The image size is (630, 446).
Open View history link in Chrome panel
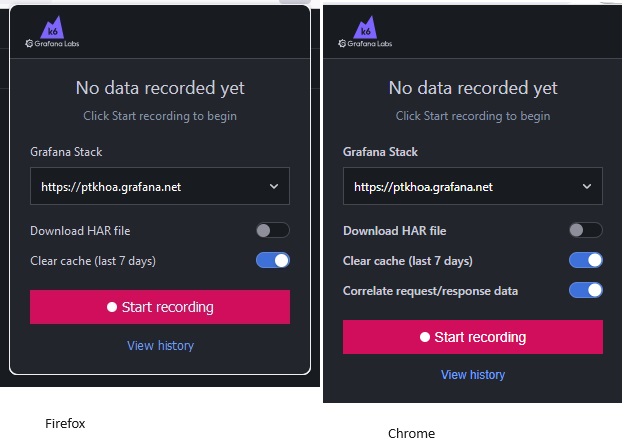point(473,375)
